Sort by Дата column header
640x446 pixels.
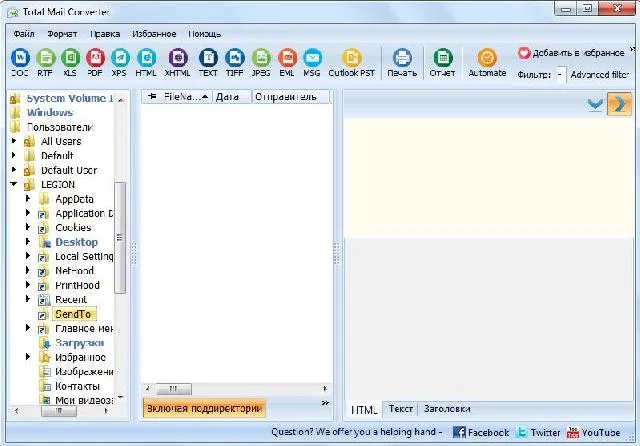(x=231, y=97)
